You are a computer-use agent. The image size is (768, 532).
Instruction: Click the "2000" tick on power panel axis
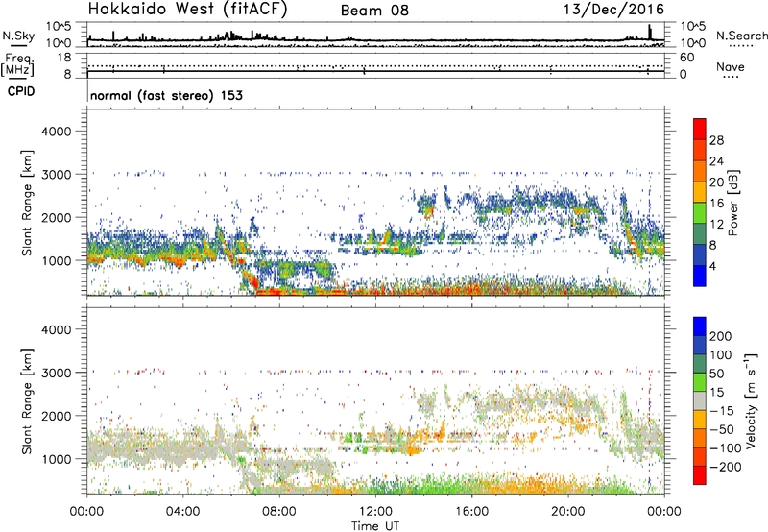(x=57, y=217)
